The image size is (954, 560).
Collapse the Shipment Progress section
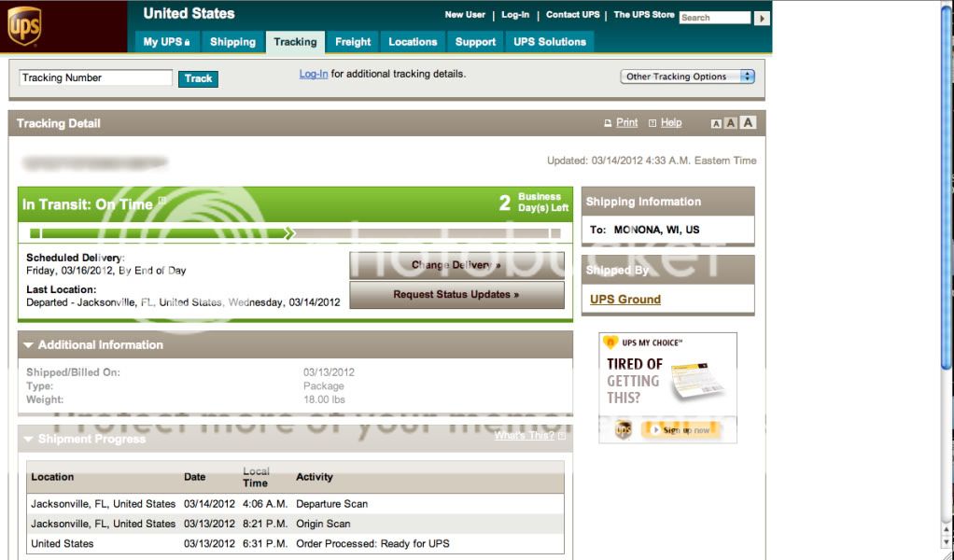[28, 439]
